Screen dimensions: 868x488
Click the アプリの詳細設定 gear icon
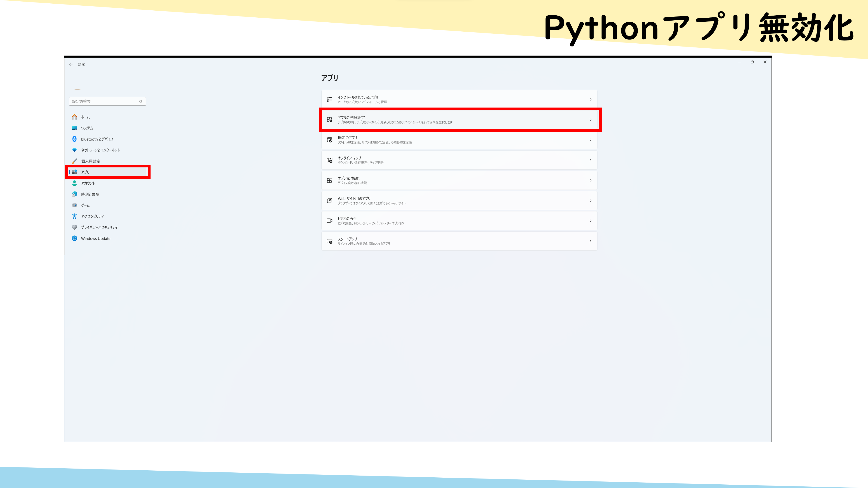(x=330, y=120)
